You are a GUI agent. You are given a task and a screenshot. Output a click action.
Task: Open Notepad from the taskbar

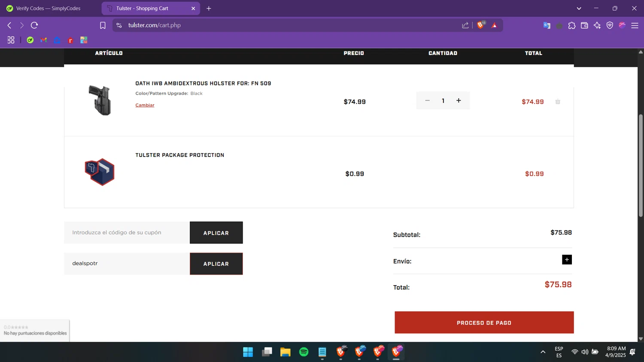[x=322, y=352]
